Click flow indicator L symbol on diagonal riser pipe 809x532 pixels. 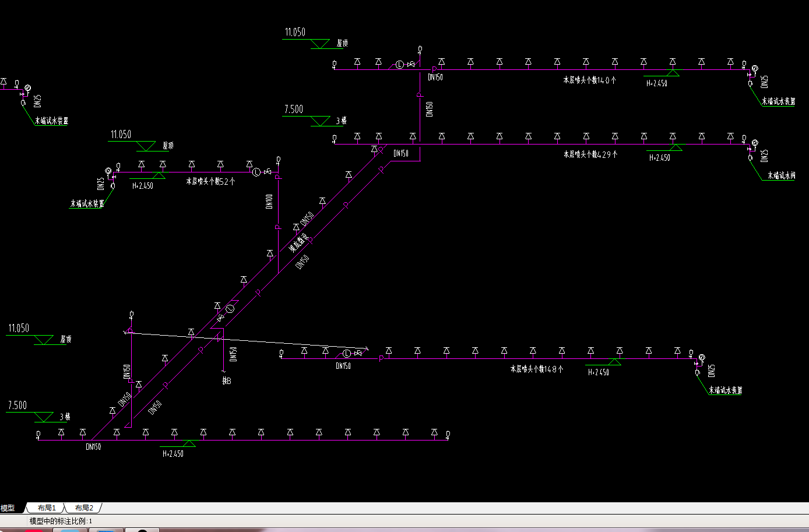230,309
